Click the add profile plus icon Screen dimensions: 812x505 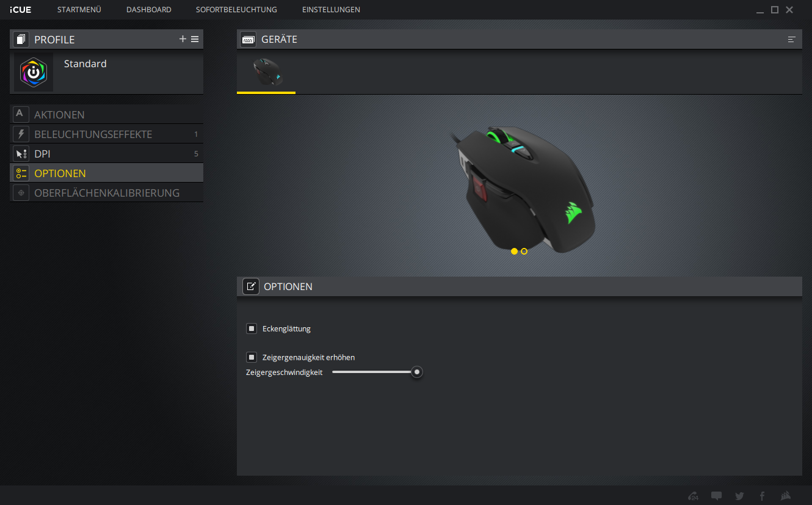pos(183,39)
